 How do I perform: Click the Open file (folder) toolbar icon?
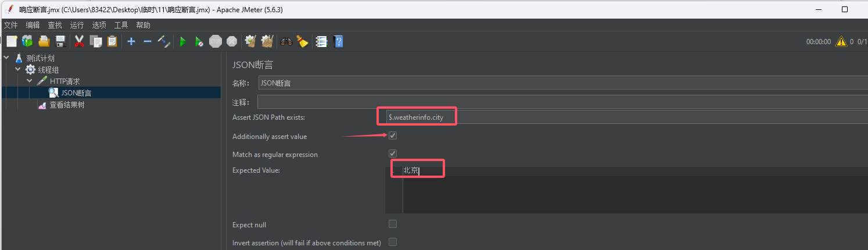(44, 41)
